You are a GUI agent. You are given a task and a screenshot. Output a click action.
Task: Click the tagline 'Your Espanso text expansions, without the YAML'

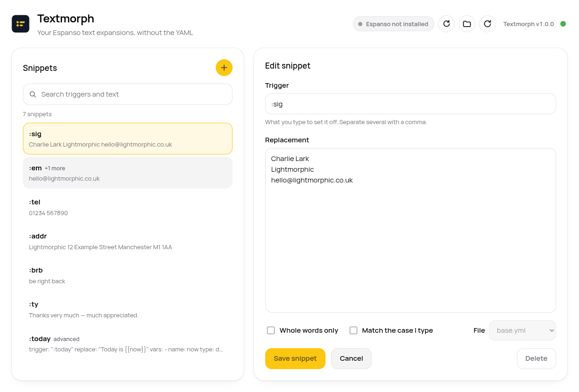pos(115,33)
